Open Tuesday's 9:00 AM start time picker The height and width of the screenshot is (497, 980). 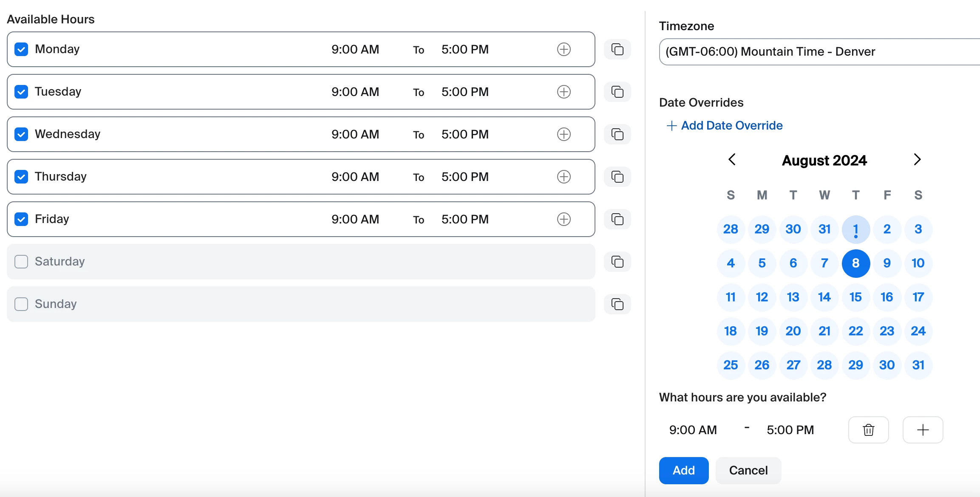[x=355, y=92]
